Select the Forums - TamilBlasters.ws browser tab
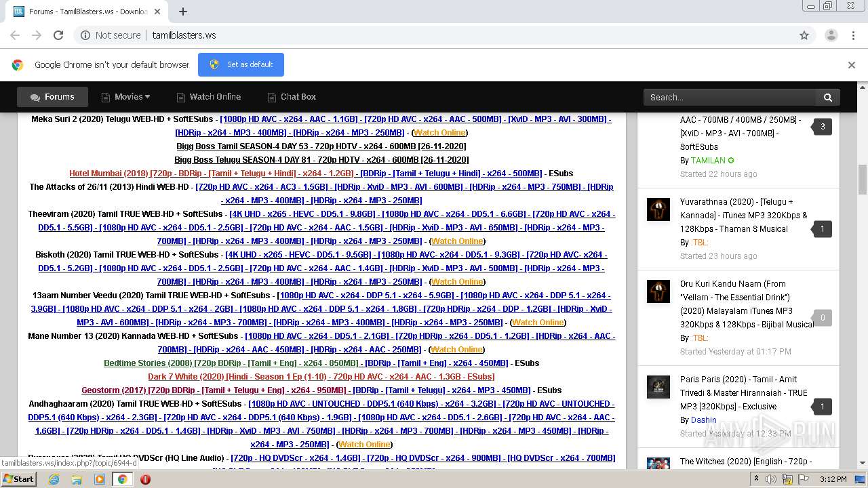 87,12
